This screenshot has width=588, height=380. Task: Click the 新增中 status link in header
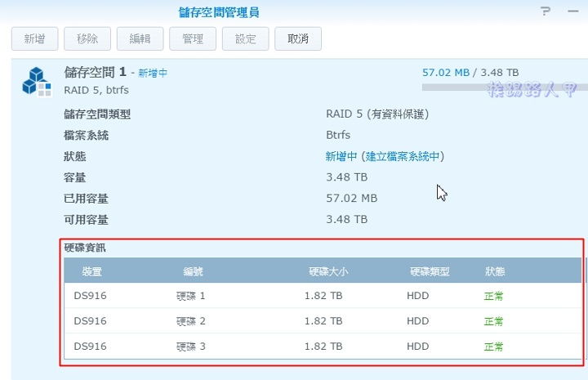[153, 73]
